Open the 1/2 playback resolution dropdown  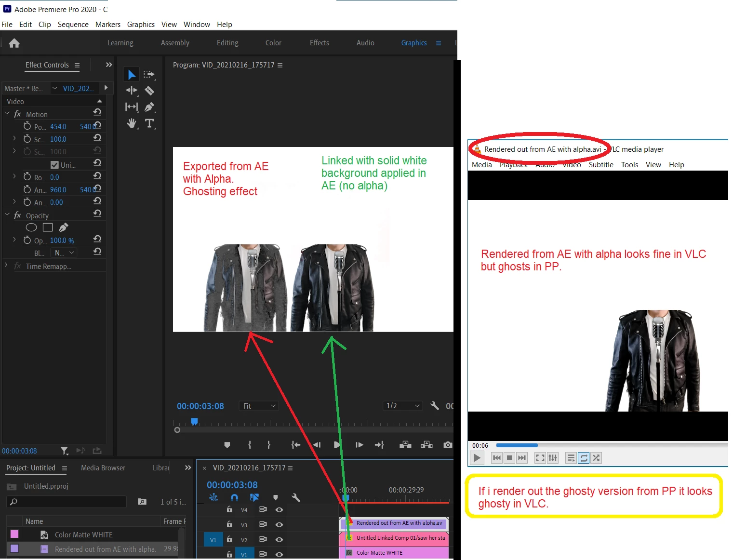[402, 406]
